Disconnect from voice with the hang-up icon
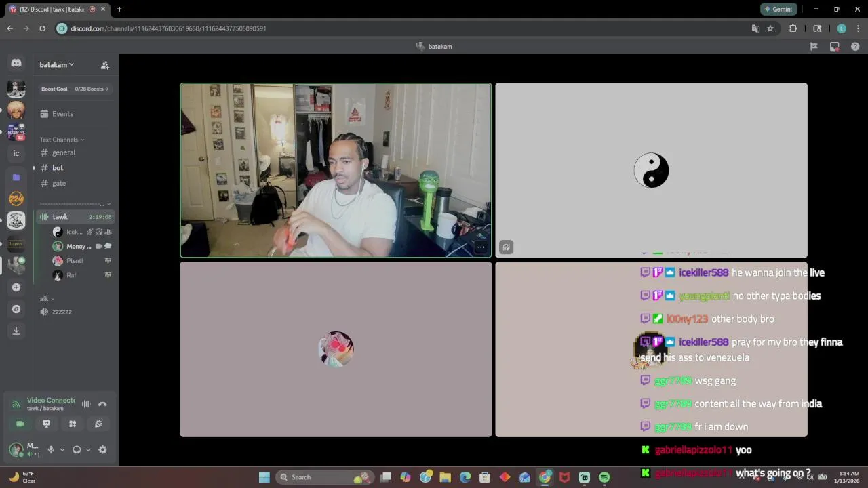 click(102, 404)
